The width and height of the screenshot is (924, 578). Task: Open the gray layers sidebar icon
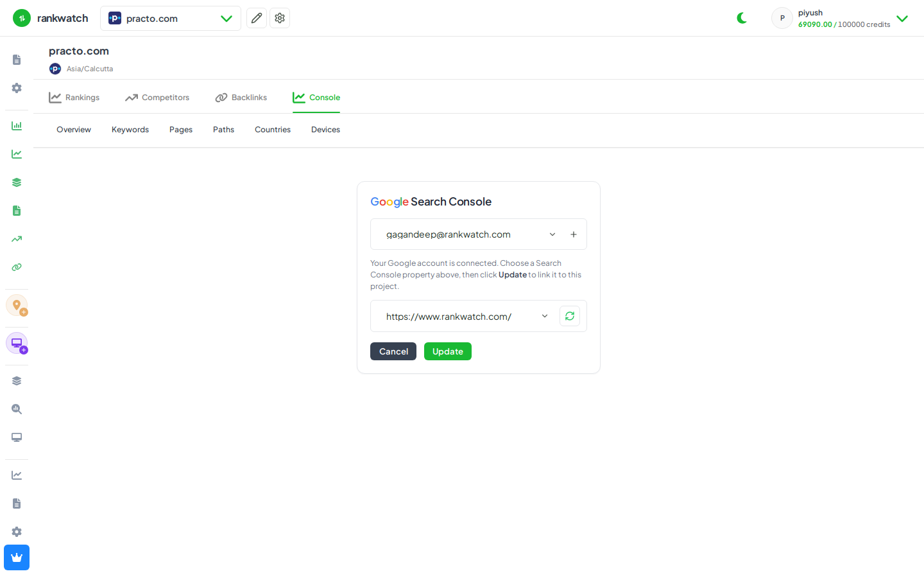[17, 381]
